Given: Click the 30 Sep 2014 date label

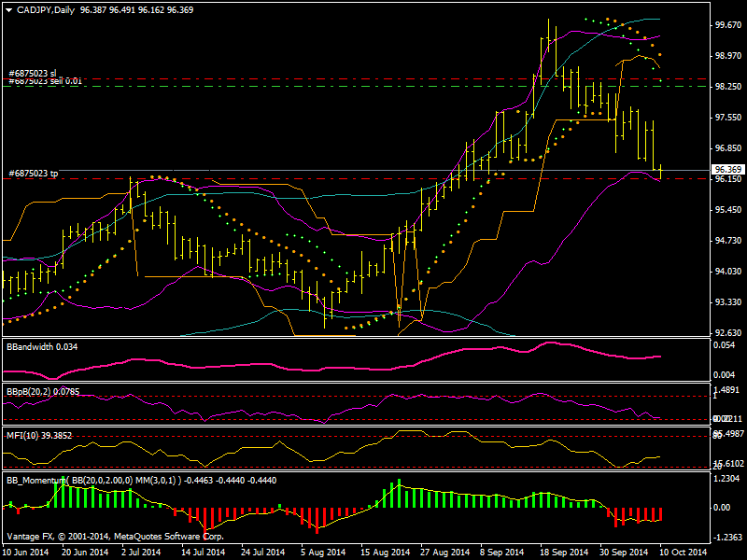Looking at the screenshot, I should click(624, 552).
